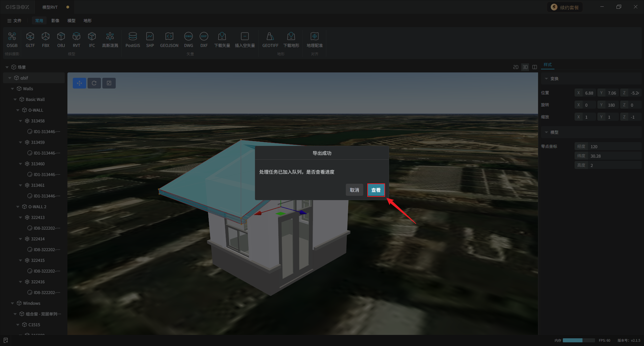Collapse the Walls tree node

[x=12, y=89]
